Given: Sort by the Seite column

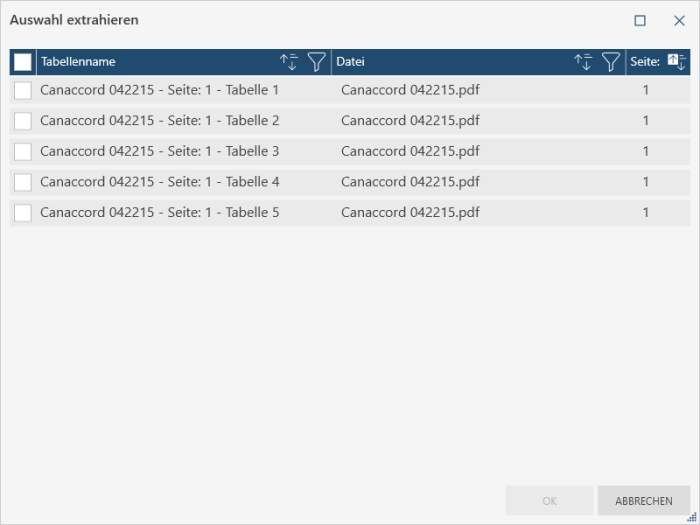Looking at the screenshot, I should point(676,62).
